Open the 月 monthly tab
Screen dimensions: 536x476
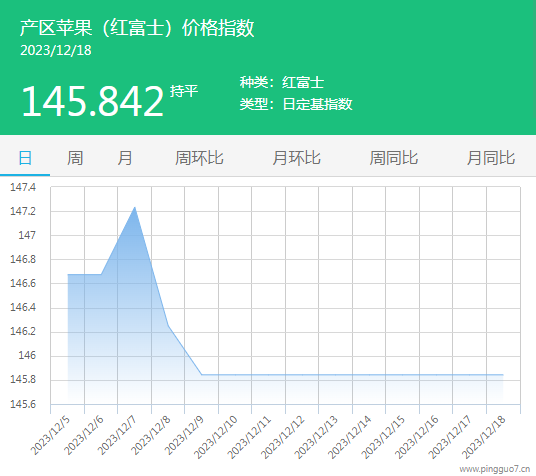[x=125, y=158]
